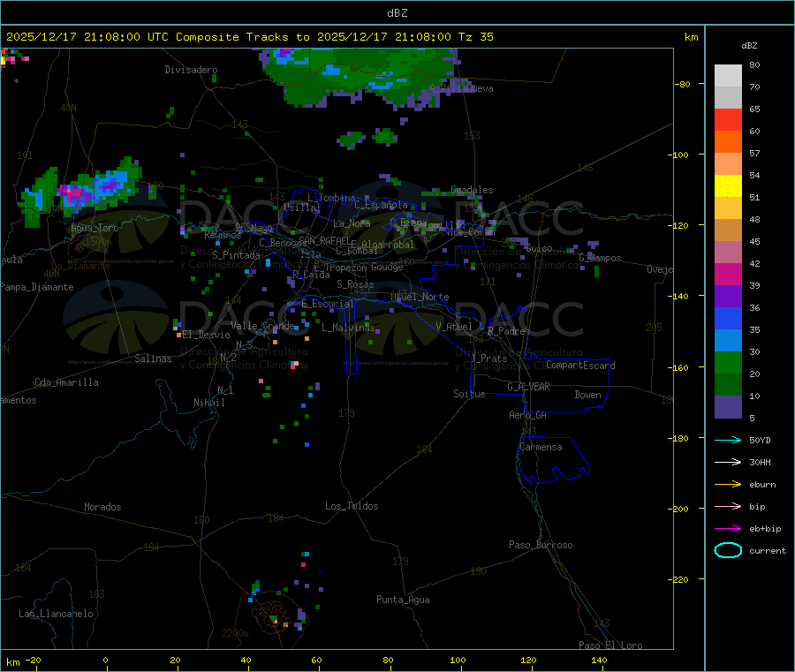Click the 'S_Pintada' map label
Screen dimensions: 795x672
tap(236, 255)
